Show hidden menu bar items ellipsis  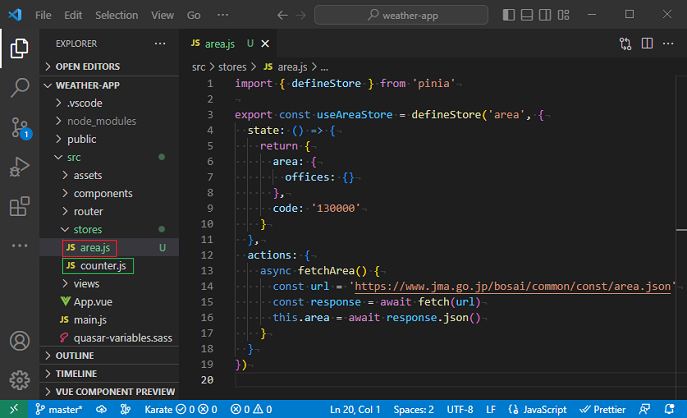[223, 15]
